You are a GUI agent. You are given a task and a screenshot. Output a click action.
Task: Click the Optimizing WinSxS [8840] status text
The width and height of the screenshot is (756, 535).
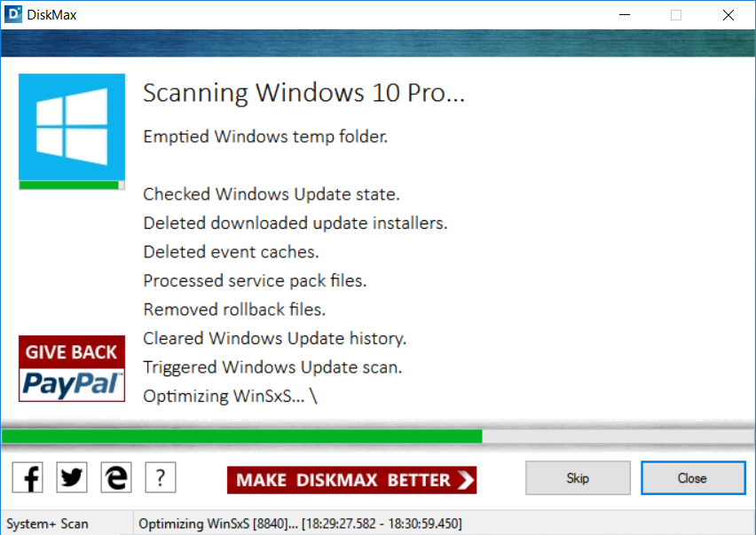point(300,523)
